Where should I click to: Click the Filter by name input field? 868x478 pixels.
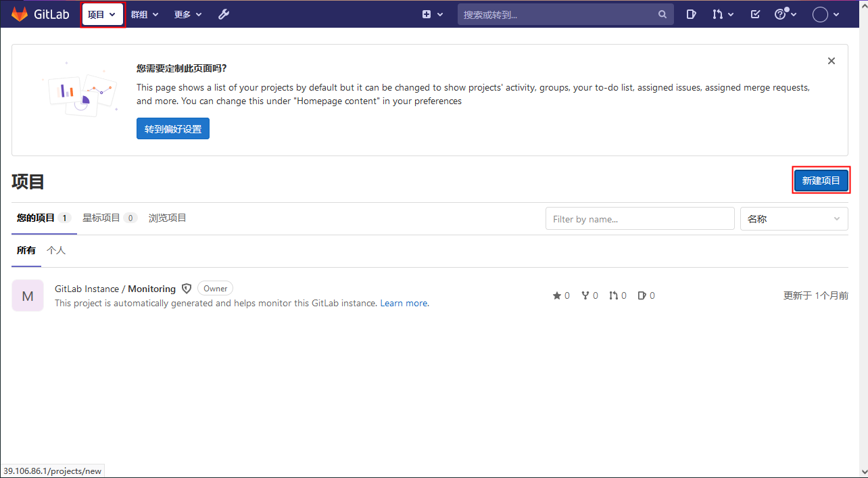(640, 219)
